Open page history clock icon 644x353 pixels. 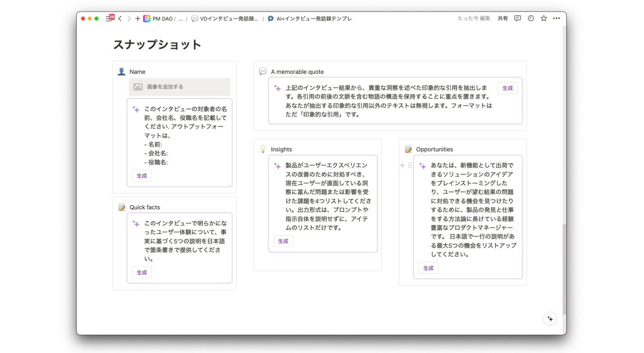pos(531,18)
